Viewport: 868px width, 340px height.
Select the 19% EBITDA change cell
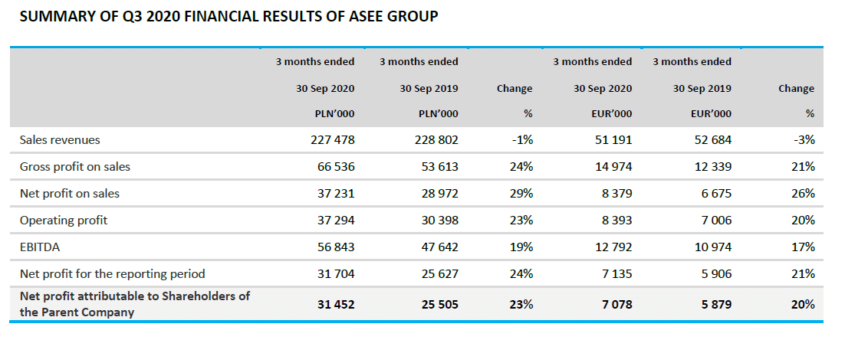pyautogui.click(x=521, y=247)
